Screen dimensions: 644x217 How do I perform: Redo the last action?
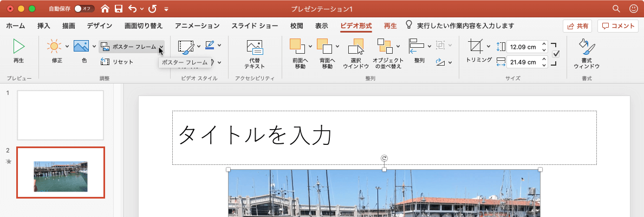[x=152, y=8]
